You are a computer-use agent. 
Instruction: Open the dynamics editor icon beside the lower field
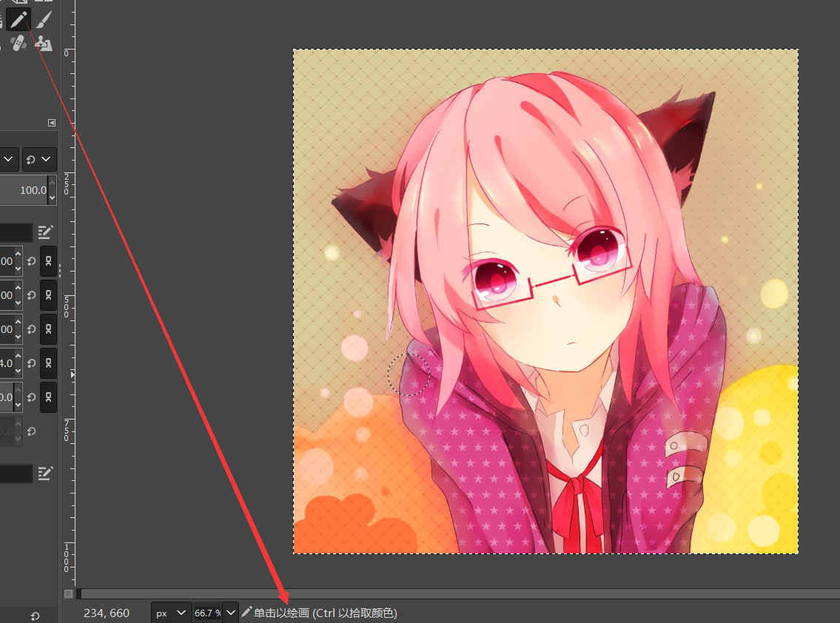coord(45,473)
